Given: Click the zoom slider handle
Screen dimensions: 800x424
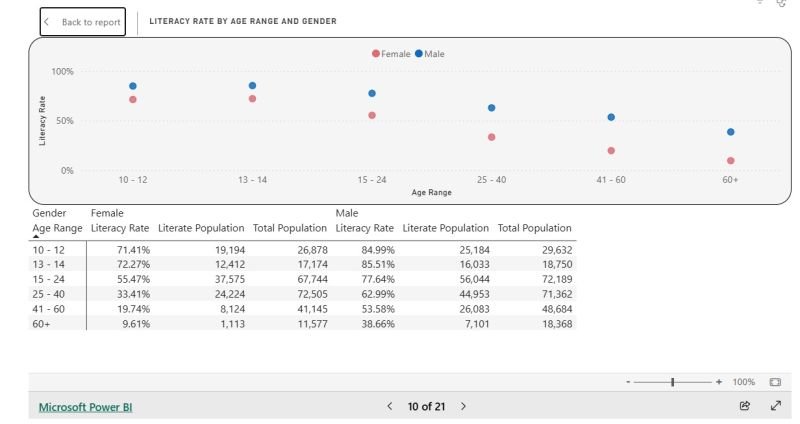Looking at the screenshot, I should pos(673,382).
